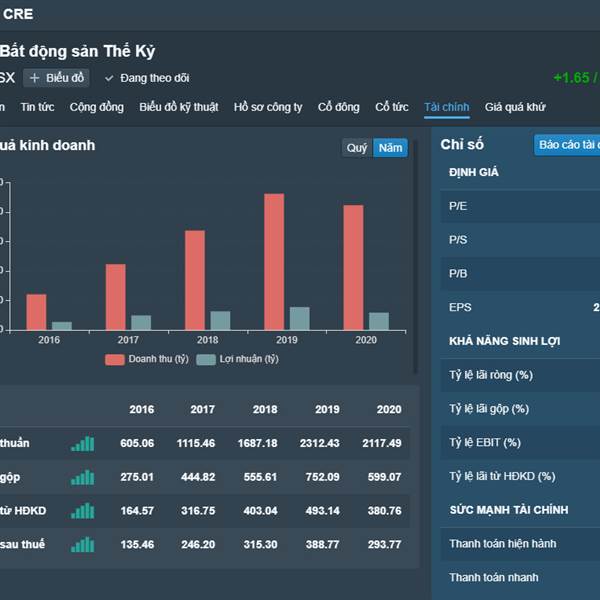Open the Cộng đồng tab
This screenshot has width=600, height=600.
pyautogui.click(x=97, y=107)
